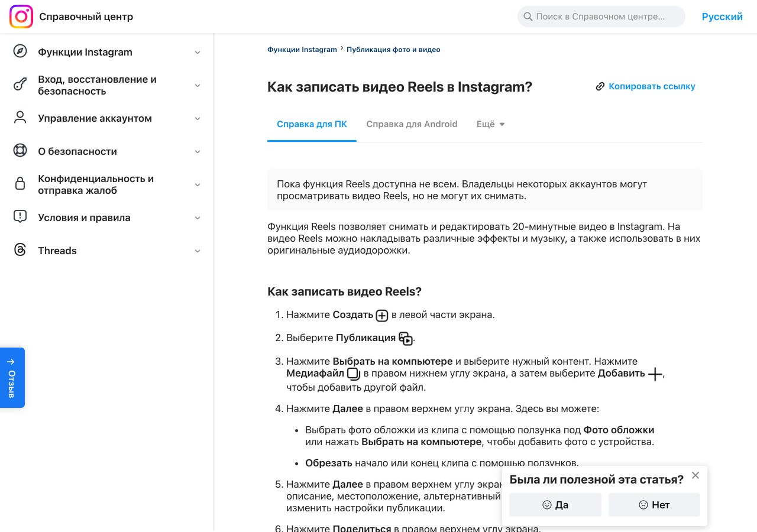757x532 pixels.
Task: Focus the Поиск в Справочном центре field
Action: pyautogui.click(x=601, y=17)
